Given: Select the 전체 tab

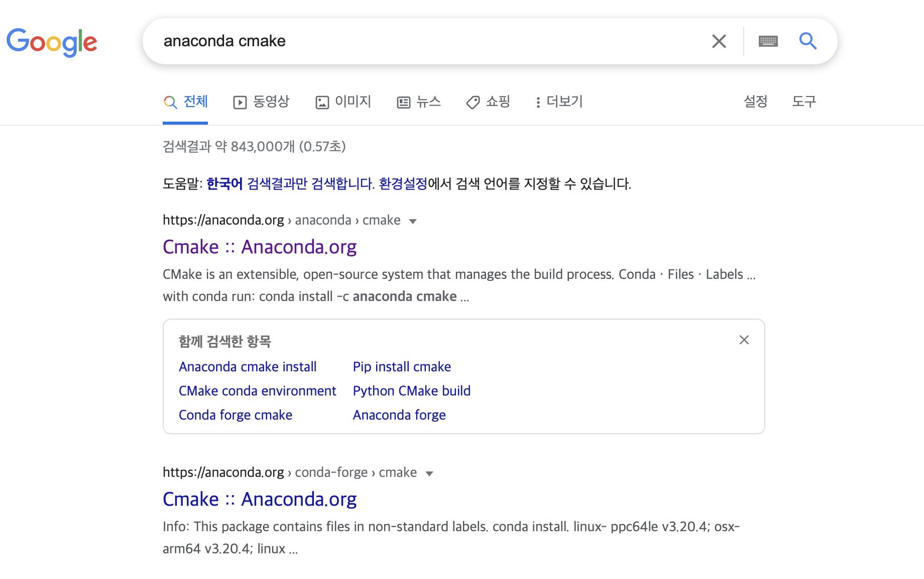Looking at the screenshot, I should [186, 102].
